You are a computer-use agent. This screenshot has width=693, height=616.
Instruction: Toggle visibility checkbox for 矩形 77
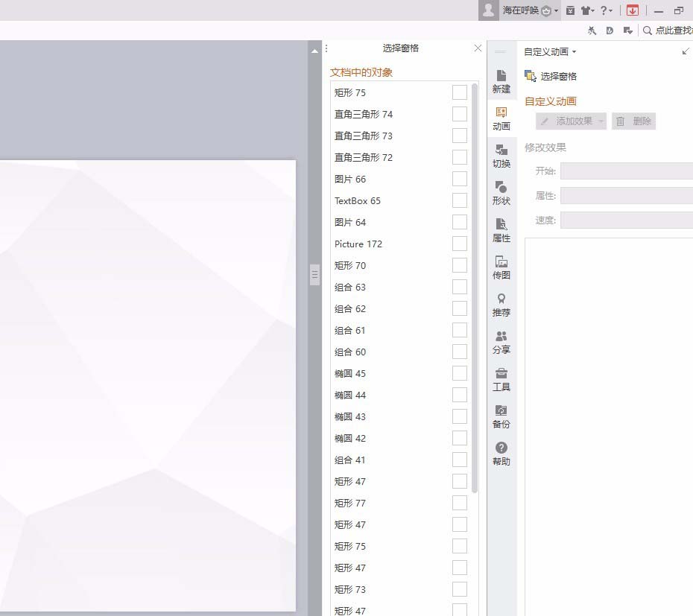coord(460,503)
